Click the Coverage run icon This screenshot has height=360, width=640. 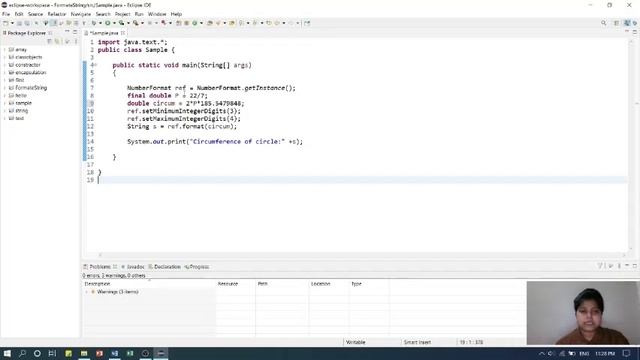coord(122,23)
